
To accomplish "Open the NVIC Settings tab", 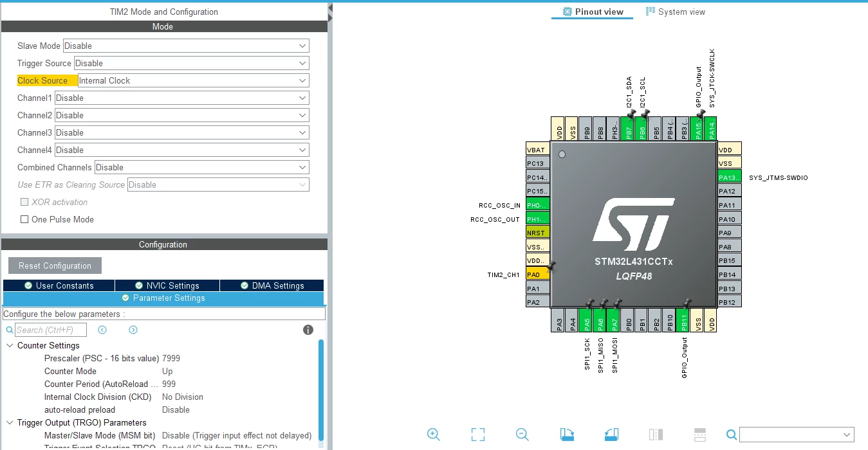I will (167, 285).
